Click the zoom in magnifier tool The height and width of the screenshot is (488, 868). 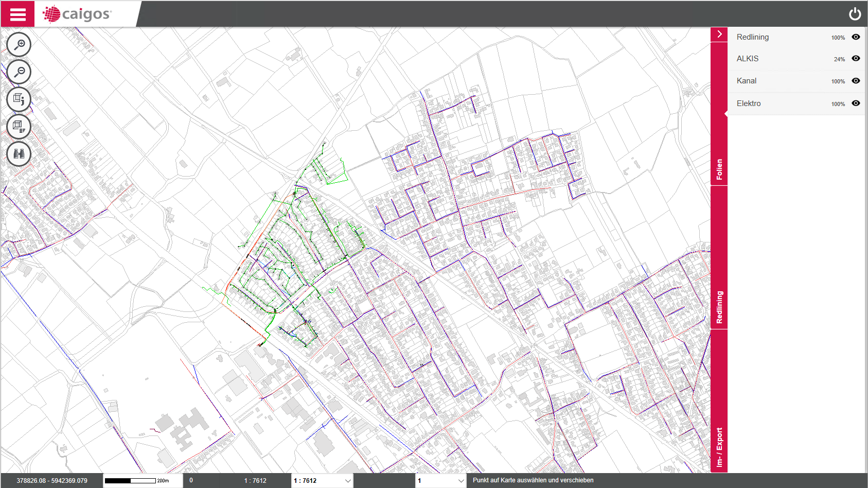(19, 45)
